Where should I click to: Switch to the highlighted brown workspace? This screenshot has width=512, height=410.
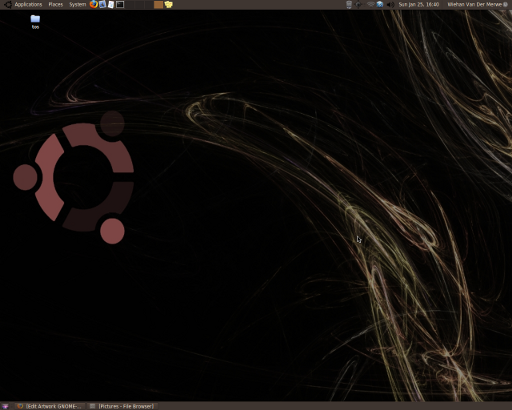pyautogui.click(x=158, y=5)
